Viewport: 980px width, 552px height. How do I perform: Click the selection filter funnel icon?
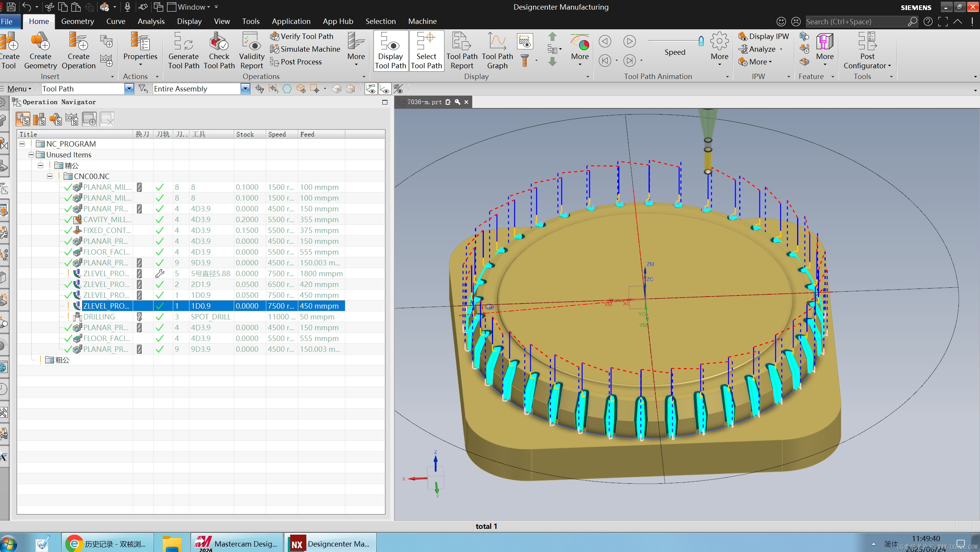pyautogui.click(x=143, y=89)
